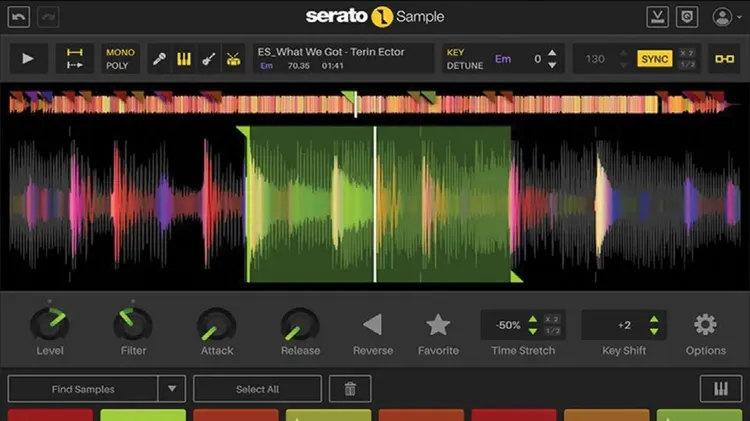Mark sample as Favorite with star

[438, 325]
